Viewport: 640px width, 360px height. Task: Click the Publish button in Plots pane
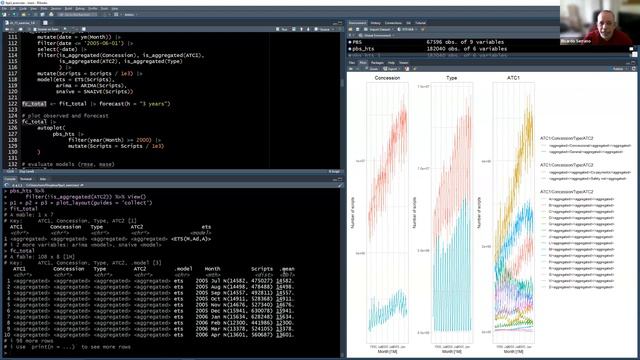coord(619,69)
